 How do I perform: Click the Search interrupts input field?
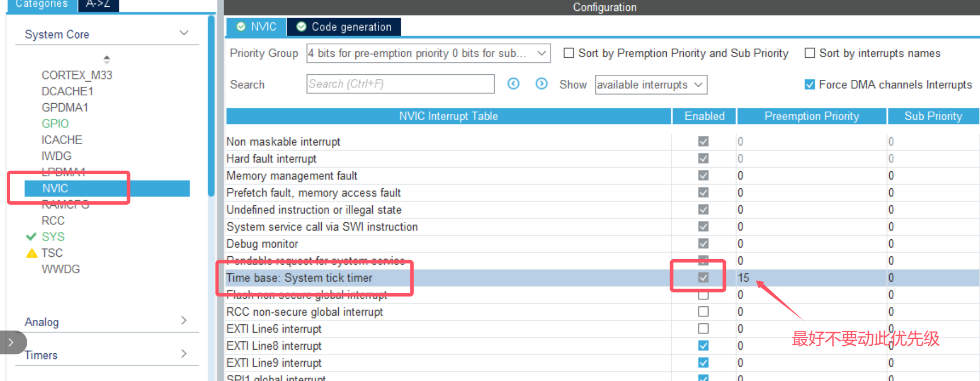(x=400, y=84)
